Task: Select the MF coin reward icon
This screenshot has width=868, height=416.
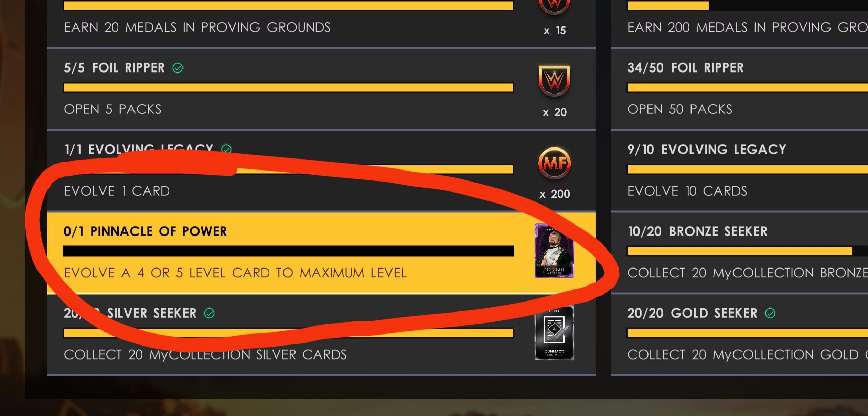Action: [554, 163]
